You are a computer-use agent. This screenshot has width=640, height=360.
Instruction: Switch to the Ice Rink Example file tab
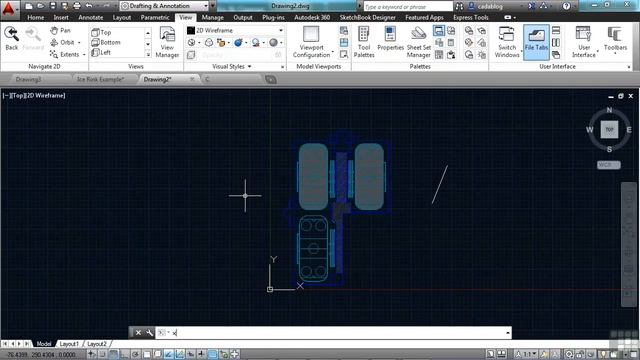coord(100,80)
